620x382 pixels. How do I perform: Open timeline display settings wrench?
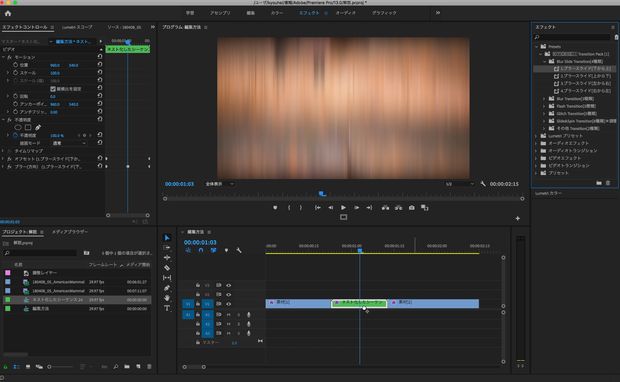[239, 250]
